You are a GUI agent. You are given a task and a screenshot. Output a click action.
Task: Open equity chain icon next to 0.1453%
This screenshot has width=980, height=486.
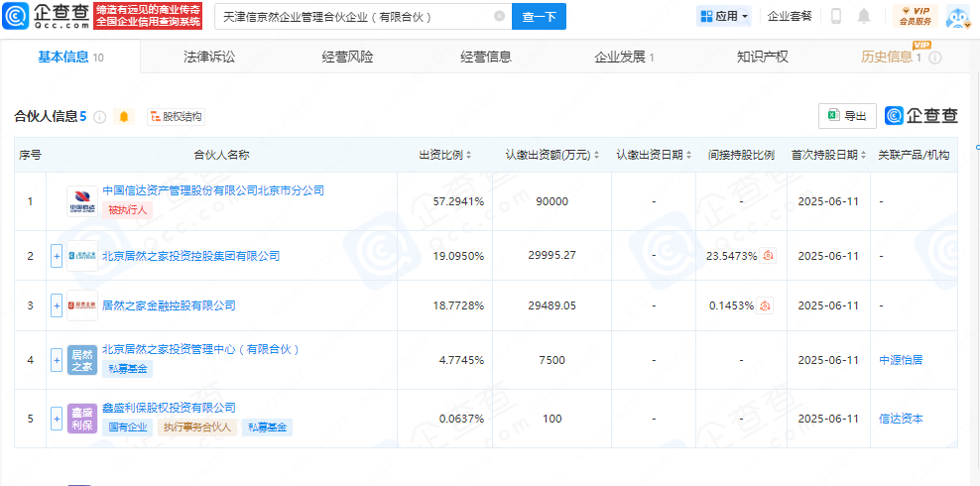(x=765, y=306)
